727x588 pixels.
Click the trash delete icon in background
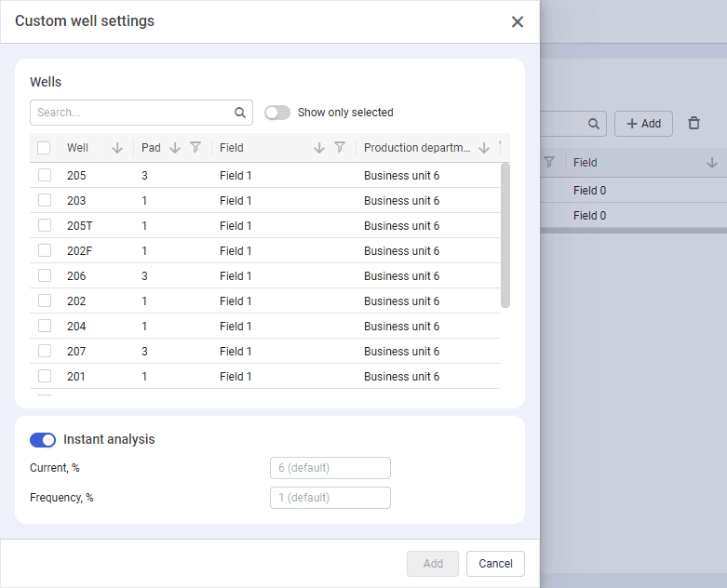coord(693,123)
